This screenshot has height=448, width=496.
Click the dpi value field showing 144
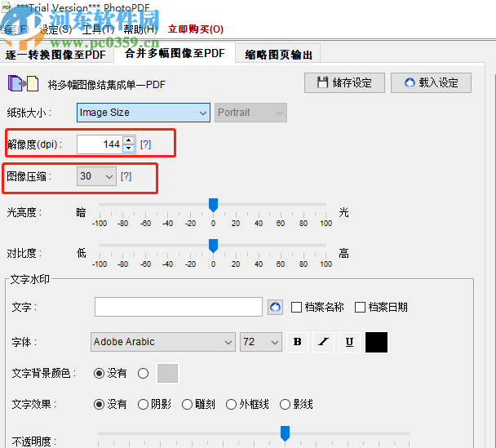[100, 144]
